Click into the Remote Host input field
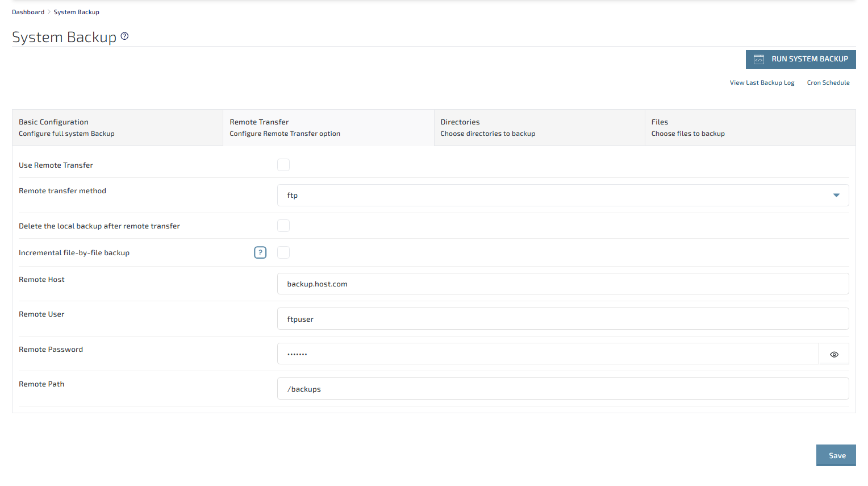Image resolution: width=868 pixels, height=486 pixels. [562, 284]
